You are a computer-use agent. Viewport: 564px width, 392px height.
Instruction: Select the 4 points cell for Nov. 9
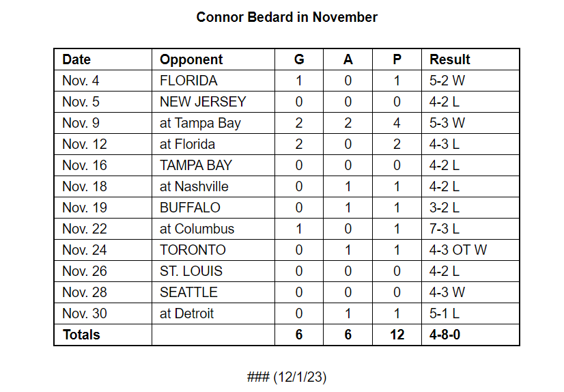pyautogui.click(x=397, y=123)
